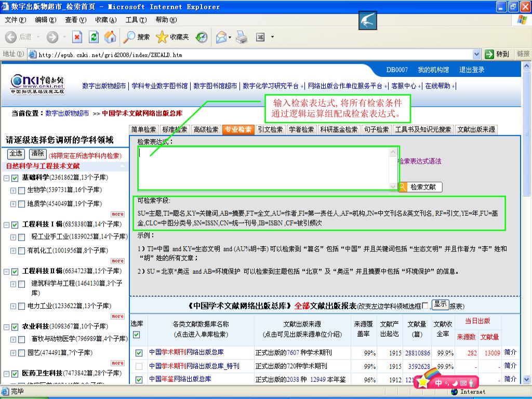Click the URL text in the address bar
This screenshot has height=399, width=532.
110,55
